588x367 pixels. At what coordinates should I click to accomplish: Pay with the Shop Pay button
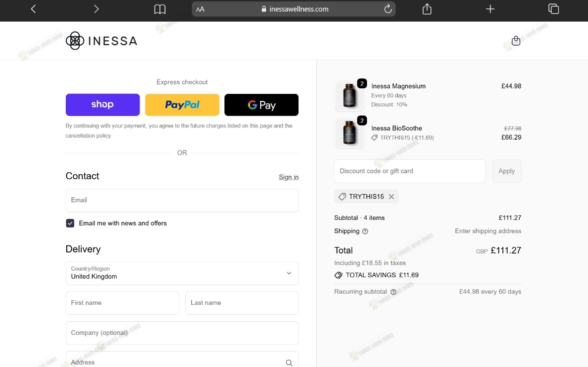coord(103,104)
